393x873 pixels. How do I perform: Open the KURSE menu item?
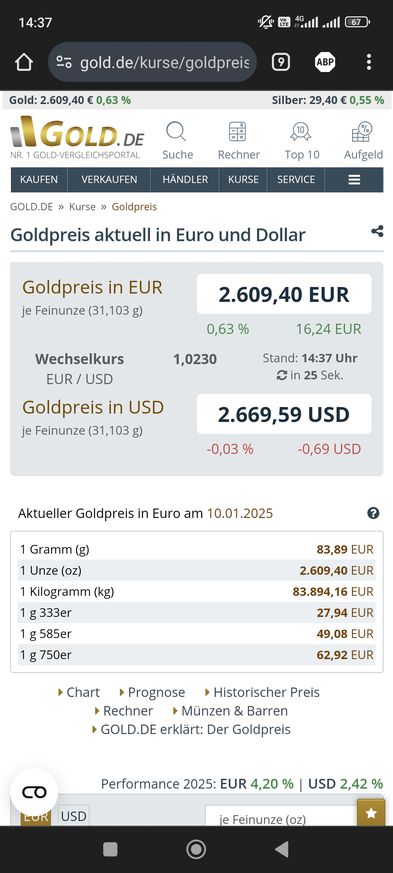(x=243, y=180)
